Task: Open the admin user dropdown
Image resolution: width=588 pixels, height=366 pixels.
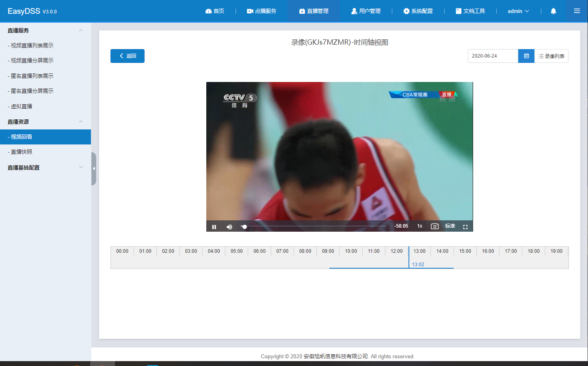Action: tap(518, 11)
